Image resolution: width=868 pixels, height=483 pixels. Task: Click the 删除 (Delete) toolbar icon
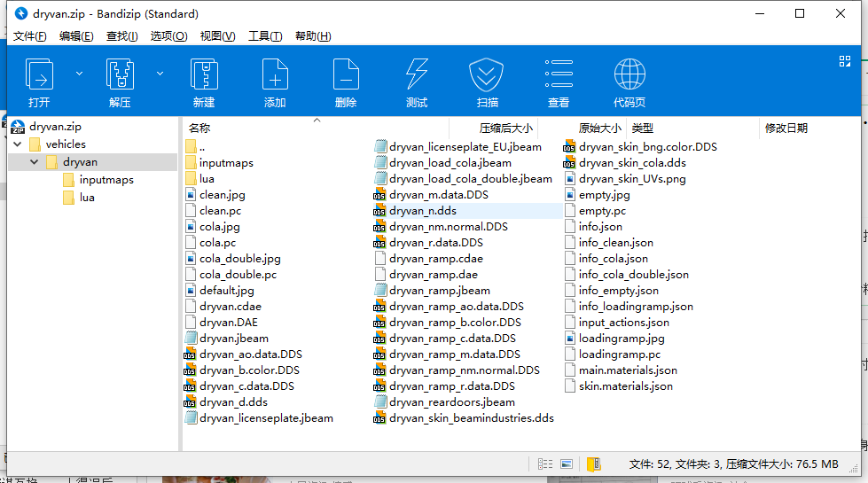click(346, 74)
